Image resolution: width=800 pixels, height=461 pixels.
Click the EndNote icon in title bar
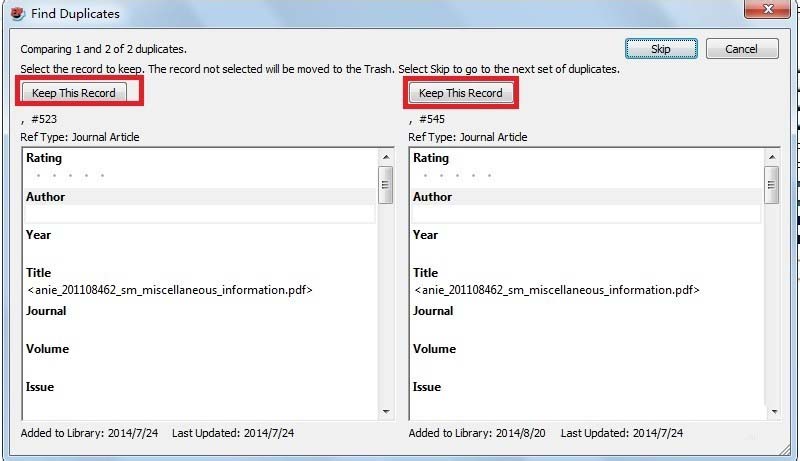[x=17, y=13]
